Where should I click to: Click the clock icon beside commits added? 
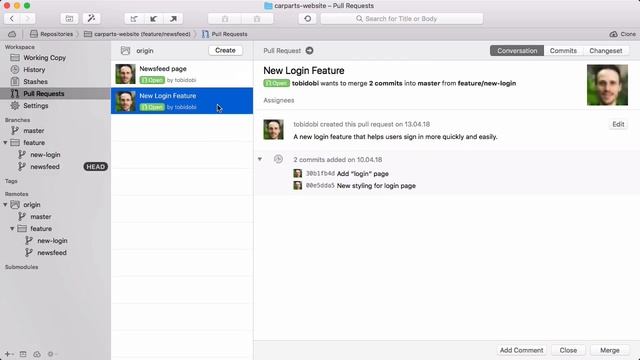pos(278,159)
